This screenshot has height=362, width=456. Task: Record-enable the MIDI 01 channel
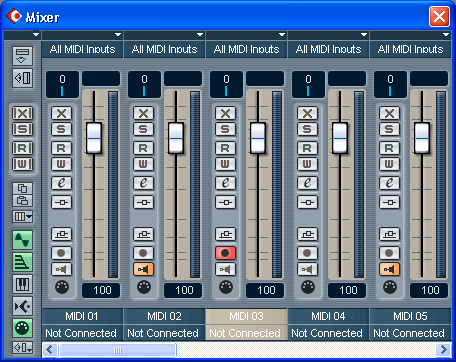click(61, 253)
